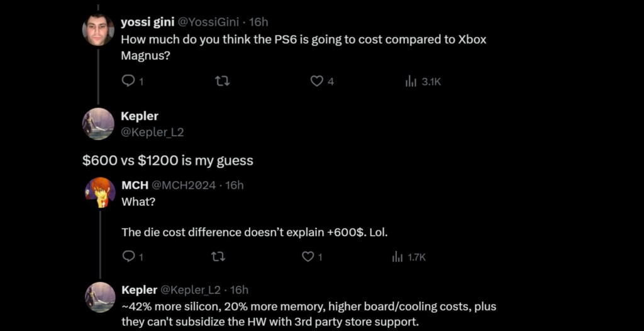Image resolution: width=644 pixels, height=331 pixels.
Task: View analytics for yossi gini's tweet
Action: (x=411, y=81)
